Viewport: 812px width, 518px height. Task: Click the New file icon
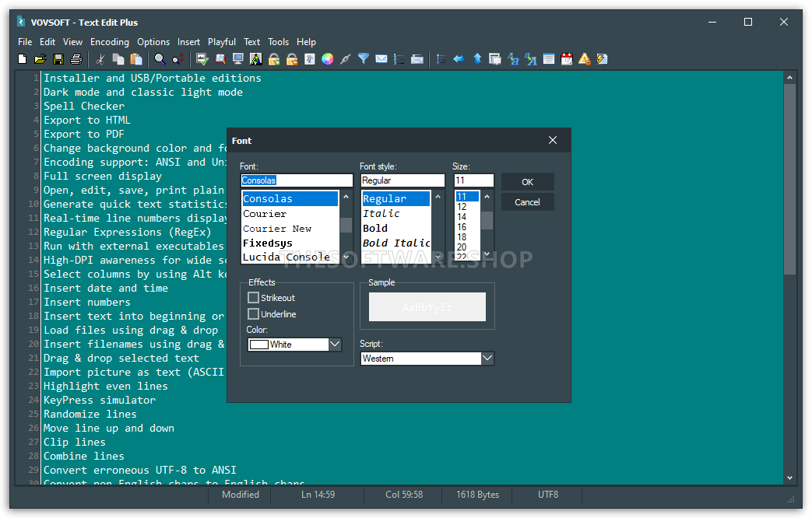coord(23,59)
